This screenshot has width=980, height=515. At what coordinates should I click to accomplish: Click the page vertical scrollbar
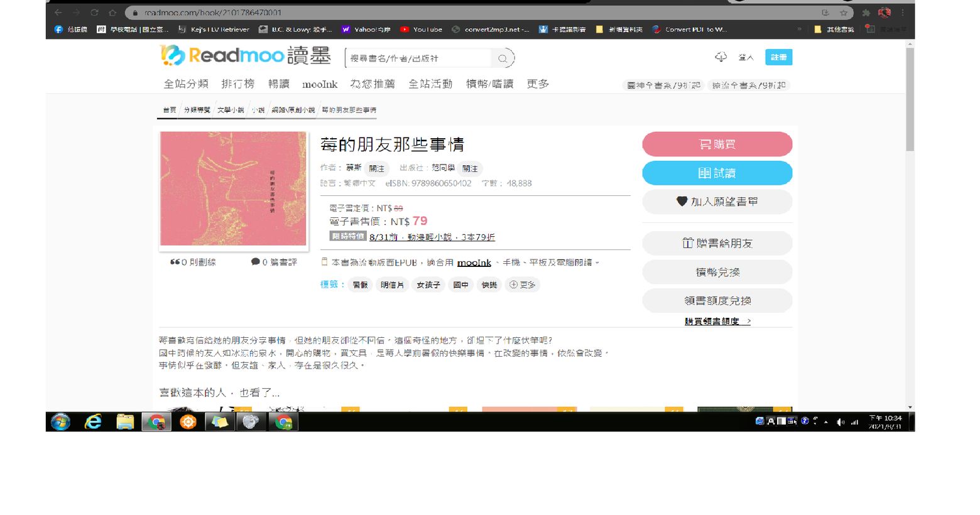pos(910,100)
